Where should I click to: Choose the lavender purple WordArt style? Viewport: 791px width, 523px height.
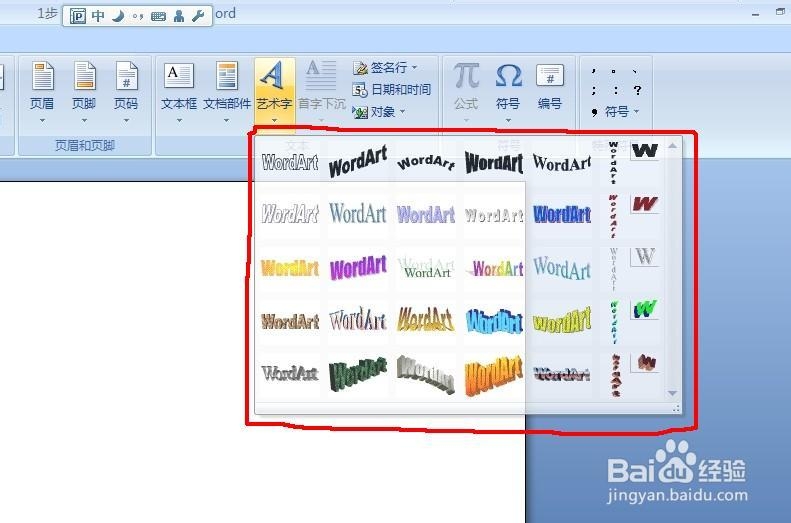426,214
